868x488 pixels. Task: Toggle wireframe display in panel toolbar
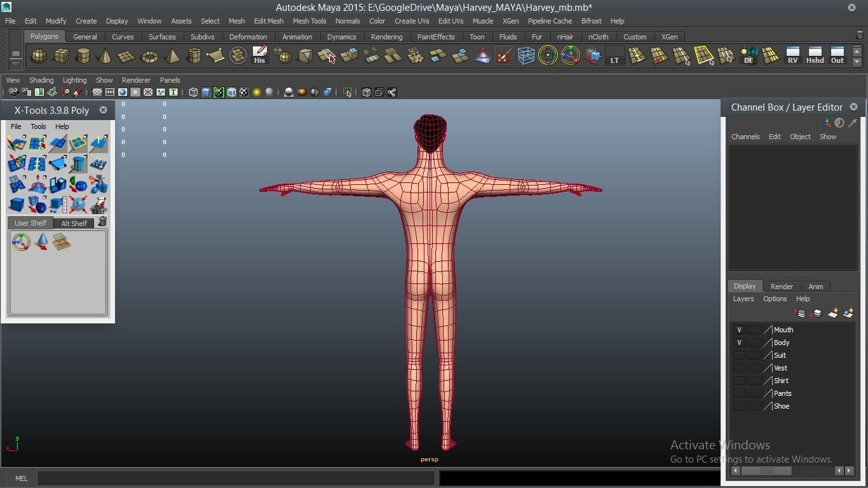193,92
